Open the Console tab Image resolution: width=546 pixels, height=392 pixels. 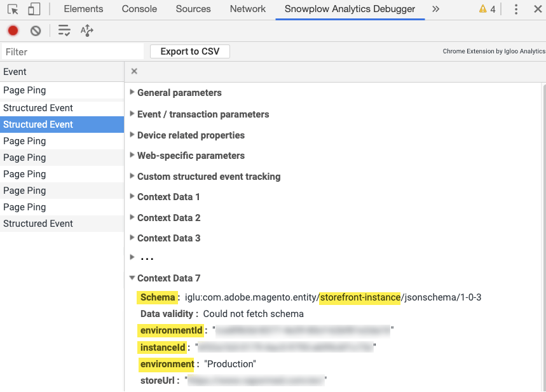(139, 9)
